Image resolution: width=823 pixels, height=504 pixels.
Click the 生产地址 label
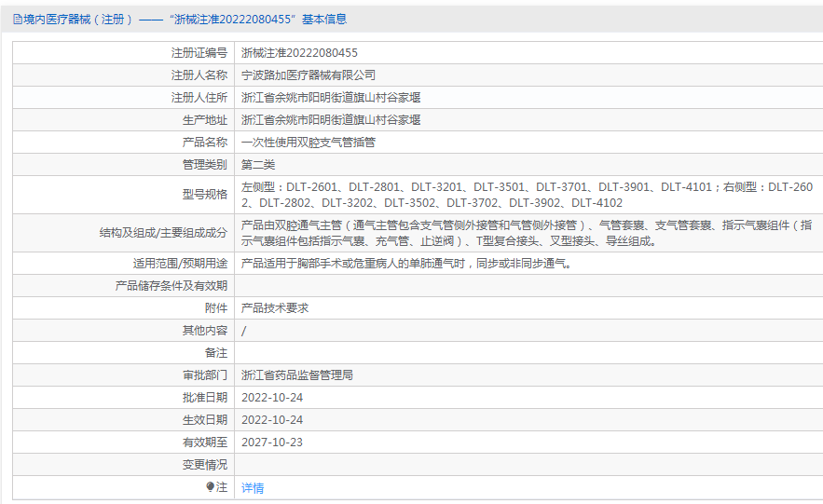[205, 120]
